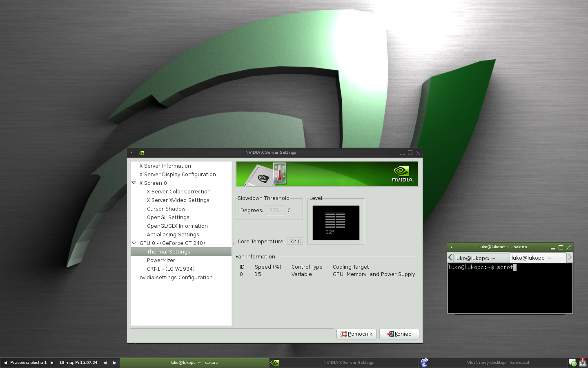Click the green-dot system tray icon

tap(573, 363)
